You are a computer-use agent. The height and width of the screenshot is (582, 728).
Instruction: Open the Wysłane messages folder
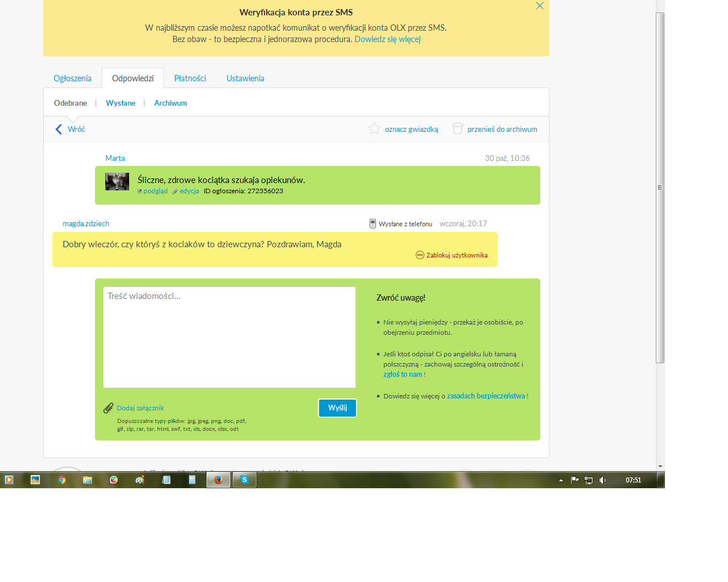pyautogui.click(x=121, y=103)
